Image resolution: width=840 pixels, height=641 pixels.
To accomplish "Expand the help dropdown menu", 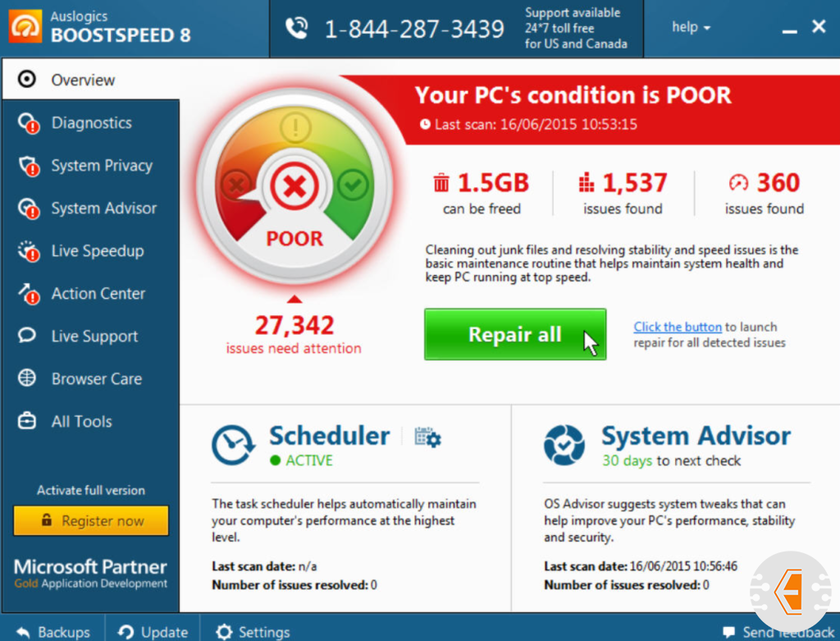I will pyautogui.click(x=691, y=27).
